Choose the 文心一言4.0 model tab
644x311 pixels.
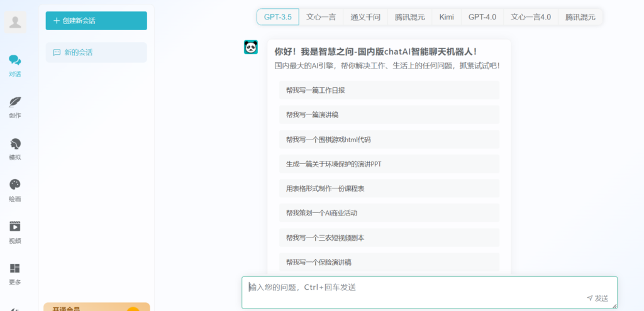531,17
